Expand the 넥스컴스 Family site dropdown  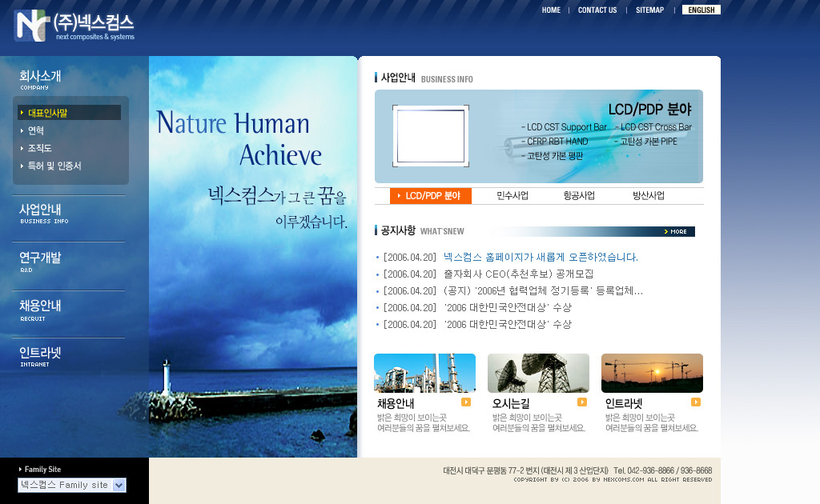pyautogui.click(x=119, y=485)
